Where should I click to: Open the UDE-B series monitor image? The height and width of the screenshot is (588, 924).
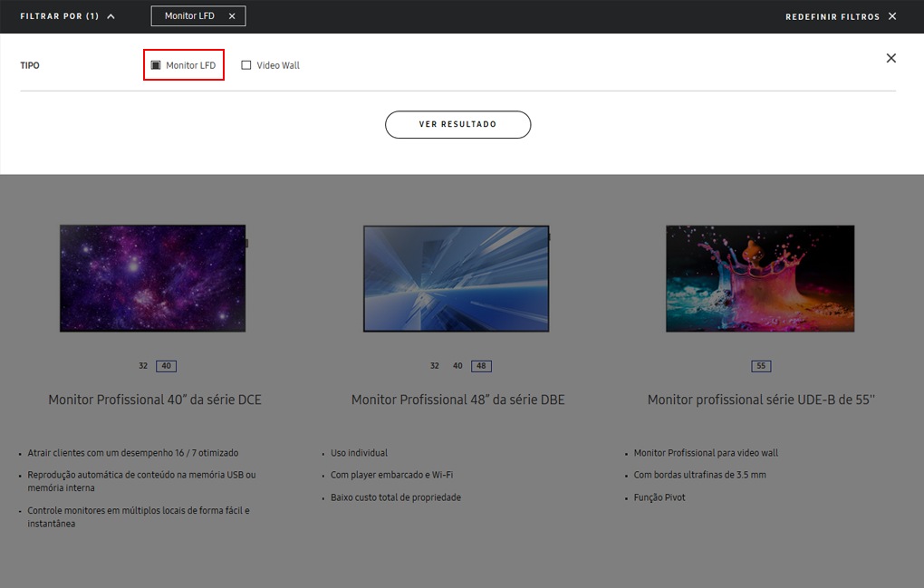(760, 278)
